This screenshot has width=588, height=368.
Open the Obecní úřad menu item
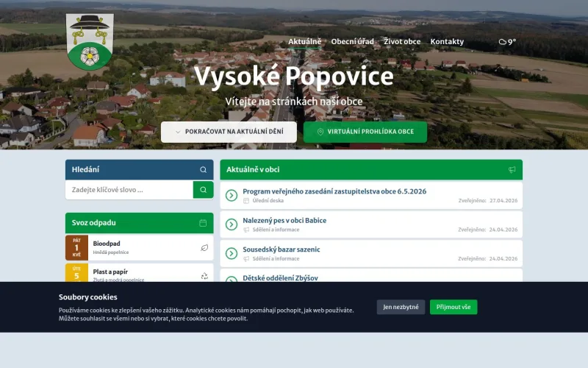click(x=352, y=42)
